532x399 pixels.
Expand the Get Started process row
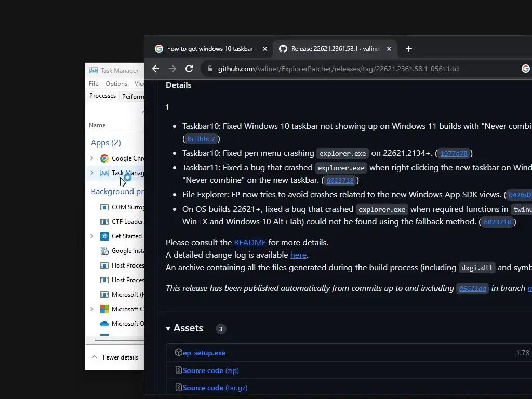coord(91,236)
